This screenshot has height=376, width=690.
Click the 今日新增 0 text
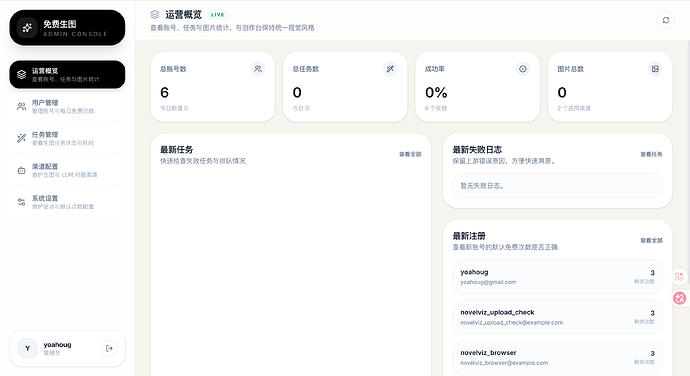(x=174, y=108)
